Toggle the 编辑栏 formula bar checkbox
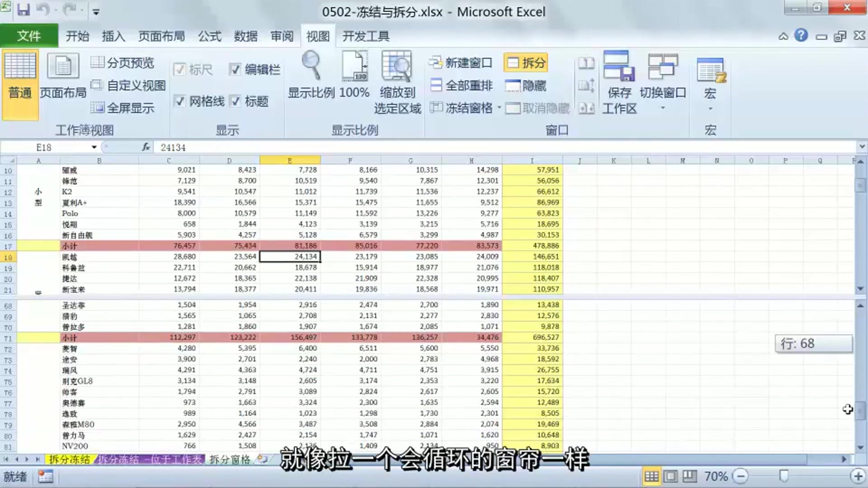868x488 pixels. [x=236, y=70]
